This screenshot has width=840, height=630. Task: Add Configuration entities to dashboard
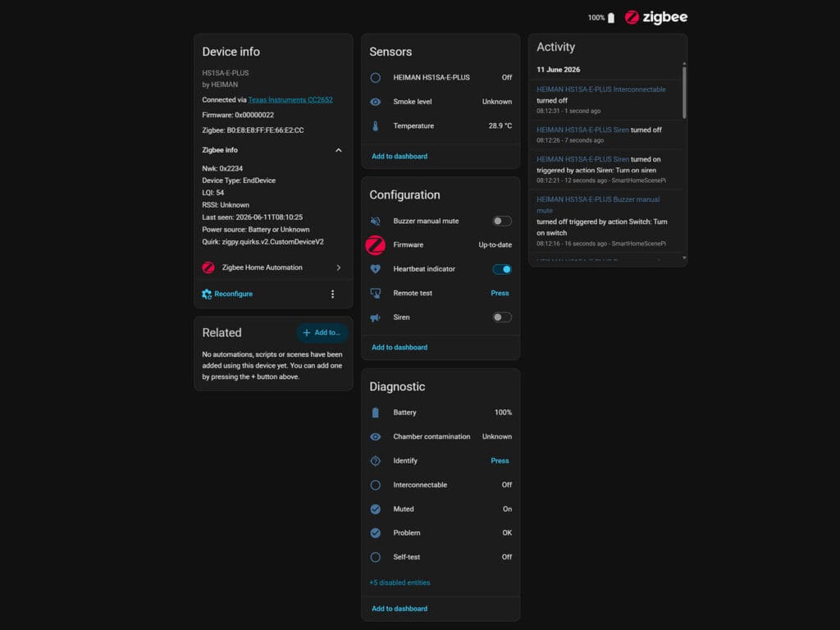coord(399,347)
